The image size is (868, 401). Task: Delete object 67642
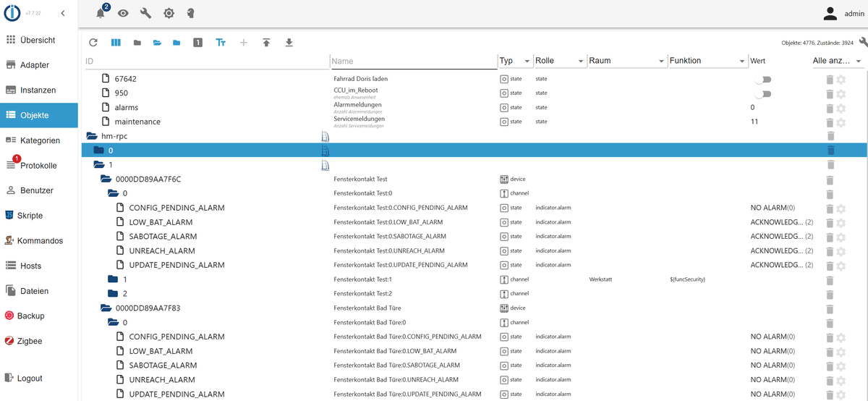[830, 79]
